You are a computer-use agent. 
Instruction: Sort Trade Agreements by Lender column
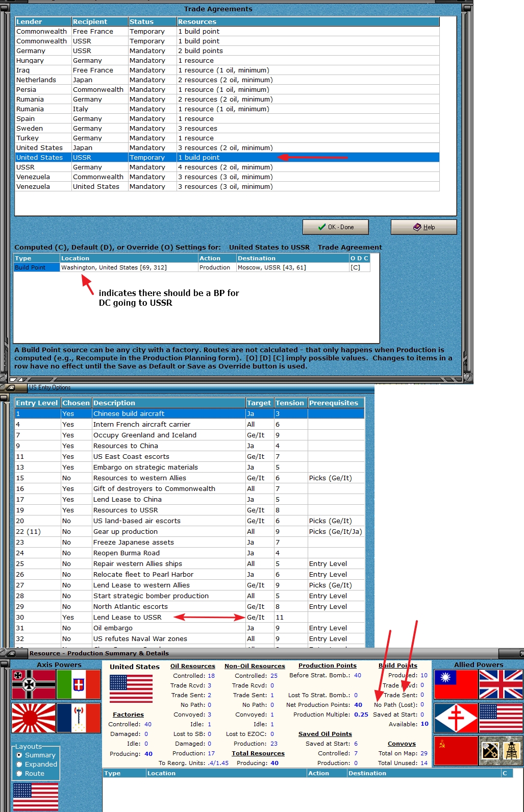(43, 21)
